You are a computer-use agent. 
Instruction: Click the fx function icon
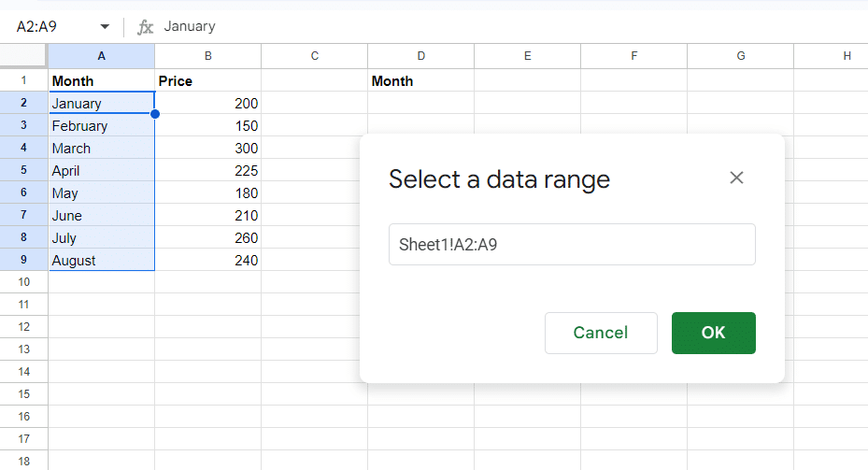click(145, 27)
